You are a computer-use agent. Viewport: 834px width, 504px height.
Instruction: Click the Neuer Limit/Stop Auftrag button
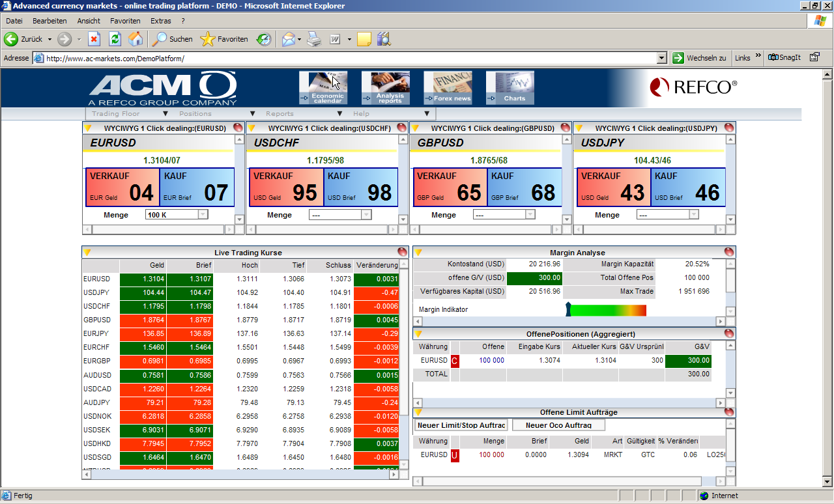click(x=461, y=425)
